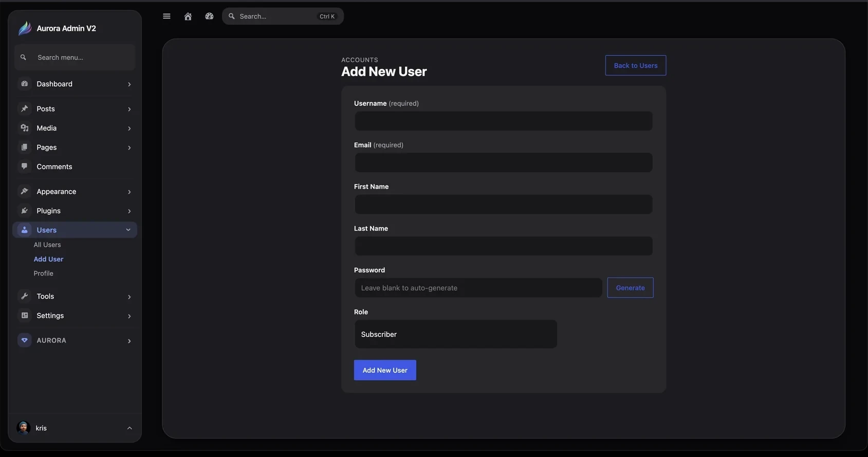Expand the Settings menu chevron
The width and height of the screenshot is (868, 457).
129,316
